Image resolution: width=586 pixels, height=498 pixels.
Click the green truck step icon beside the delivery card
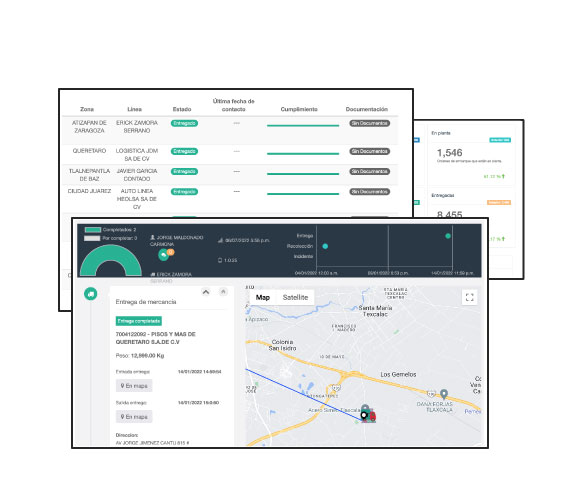coord(90,294)
